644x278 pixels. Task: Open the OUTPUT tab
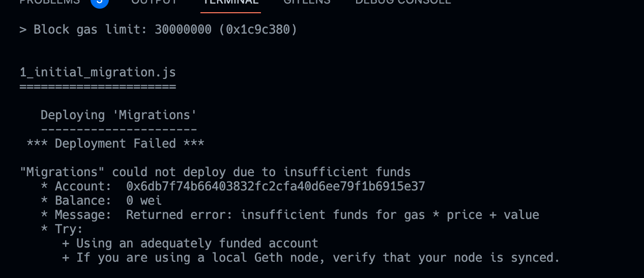[x=154, y=2]
